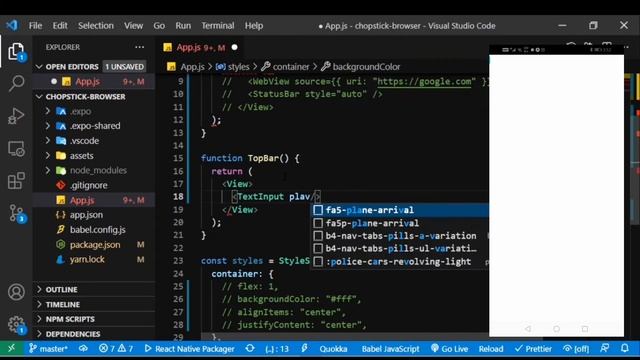Select fa5-plane-arrival suggestion
Screen dimensions: 640x360
[400, 210]
